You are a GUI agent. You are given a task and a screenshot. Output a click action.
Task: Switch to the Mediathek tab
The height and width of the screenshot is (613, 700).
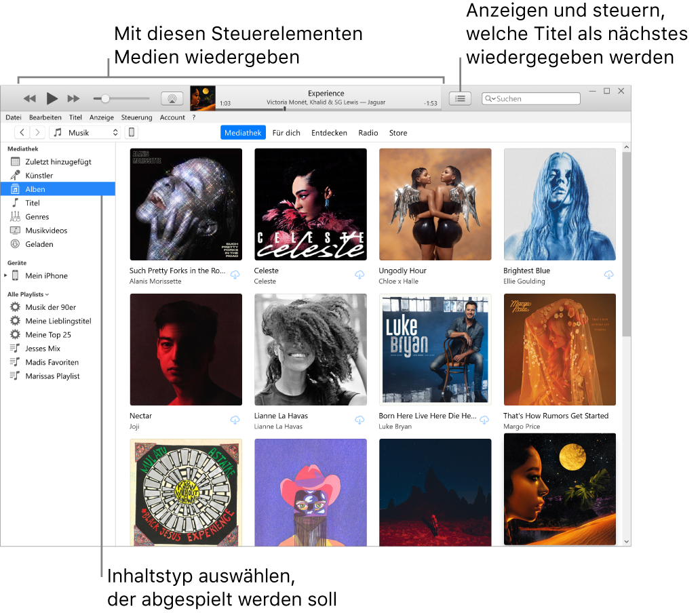243,132
